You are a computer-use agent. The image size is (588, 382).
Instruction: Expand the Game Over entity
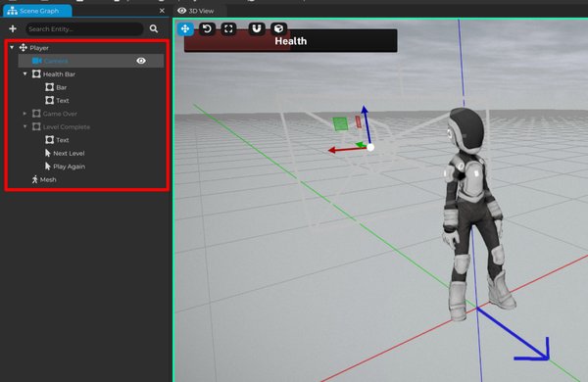click(25, 114)
